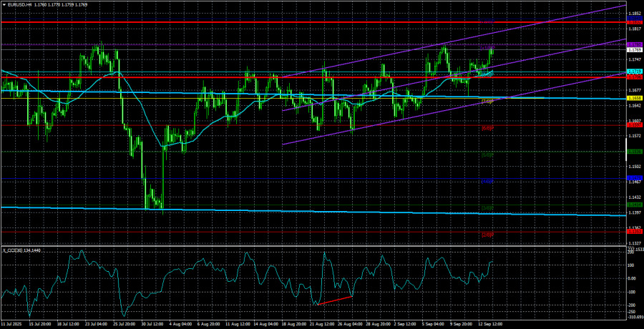Click the 11 Jul 2025 date label

click(13, 323)
